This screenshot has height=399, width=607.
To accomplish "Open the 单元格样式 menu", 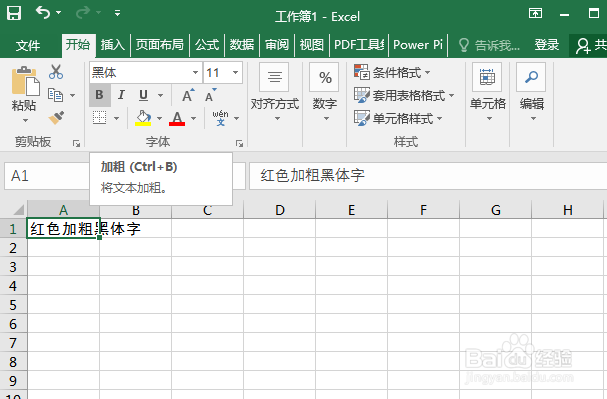I will (398, 118).
